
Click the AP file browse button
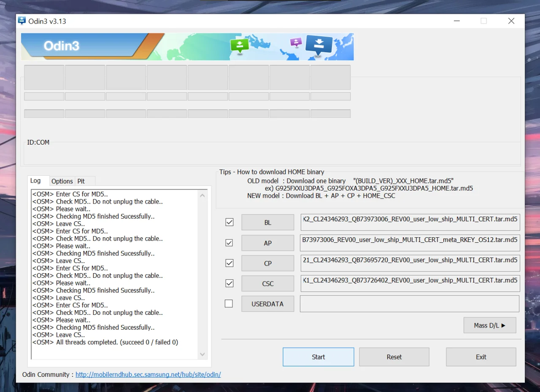point(267,243)
